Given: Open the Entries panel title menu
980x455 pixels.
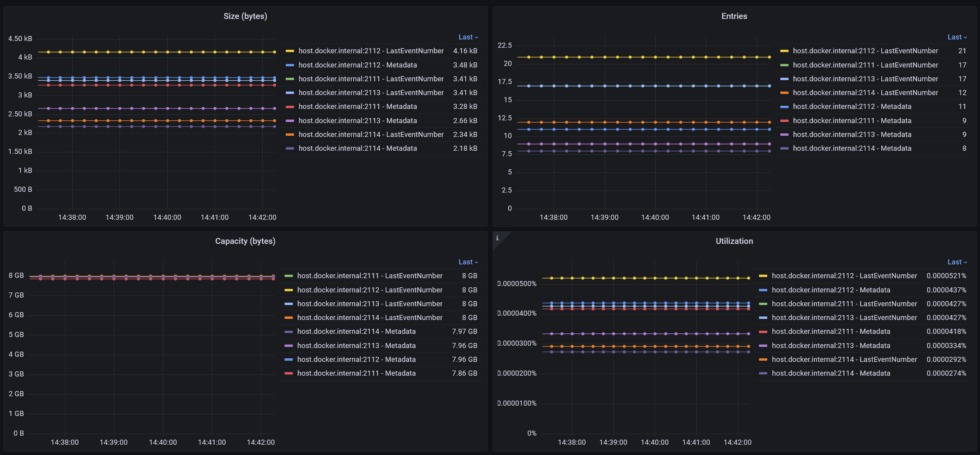Looking at the screenshot, I should (x=734, y=16).
